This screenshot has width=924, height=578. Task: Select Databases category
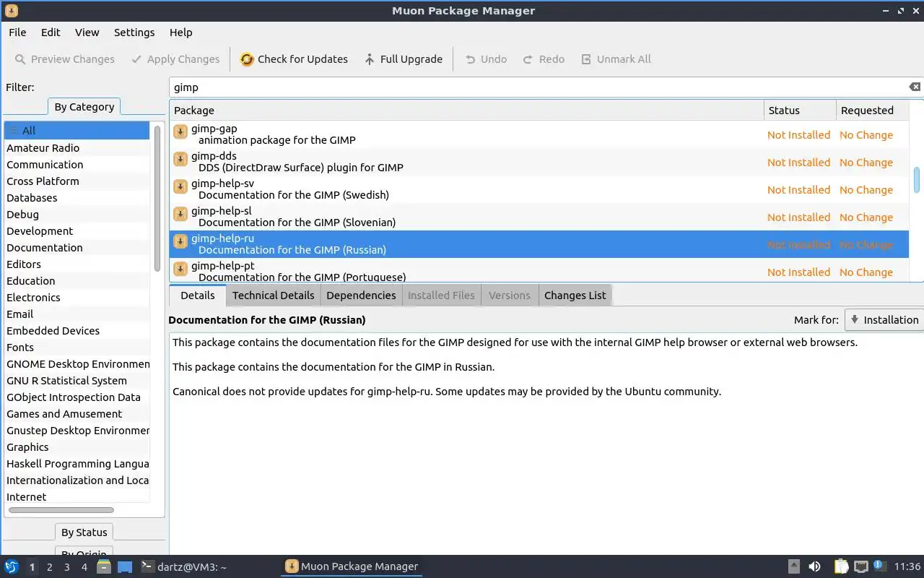(x=77, y=197)
